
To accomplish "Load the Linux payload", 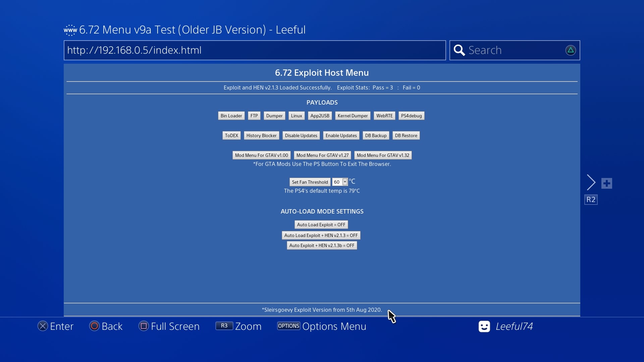I will 297,116.
